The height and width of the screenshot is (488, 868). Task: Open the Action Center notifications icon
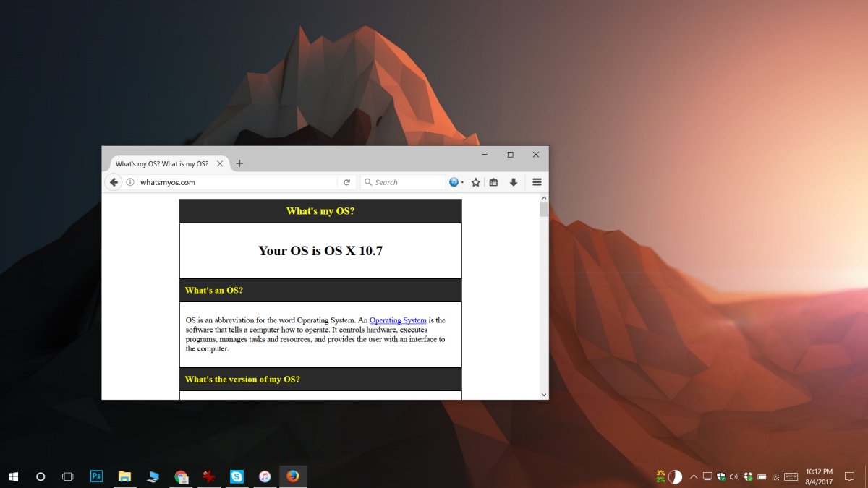point(850,476)
